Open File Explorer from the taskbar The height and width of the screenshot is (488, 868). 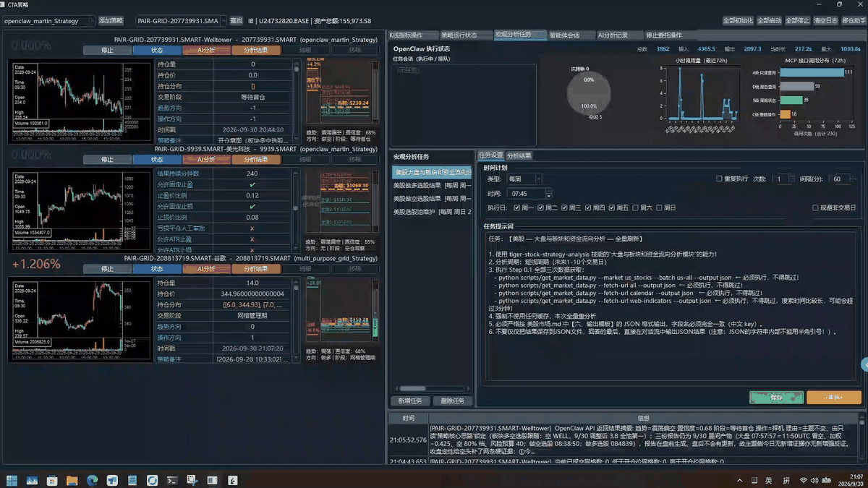click(x=72, y=480)
